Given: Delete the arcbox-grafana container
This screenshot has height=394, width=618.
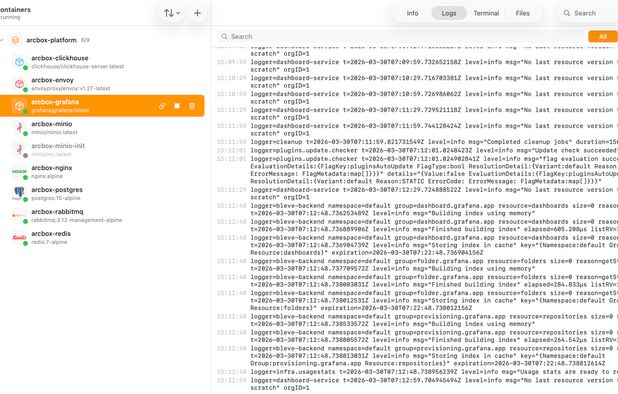Looking at the screenshot, I should pos(192,106).
